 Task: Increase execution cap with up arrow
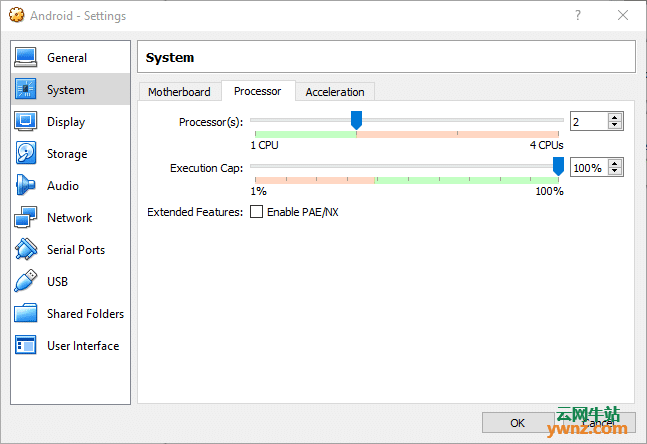point(614,163)
